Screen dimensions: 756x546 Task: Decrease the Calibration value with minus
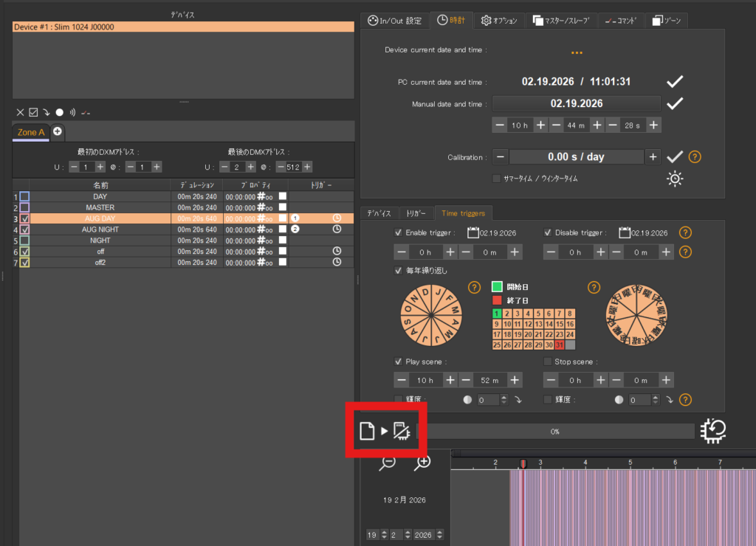pos(501,156)
